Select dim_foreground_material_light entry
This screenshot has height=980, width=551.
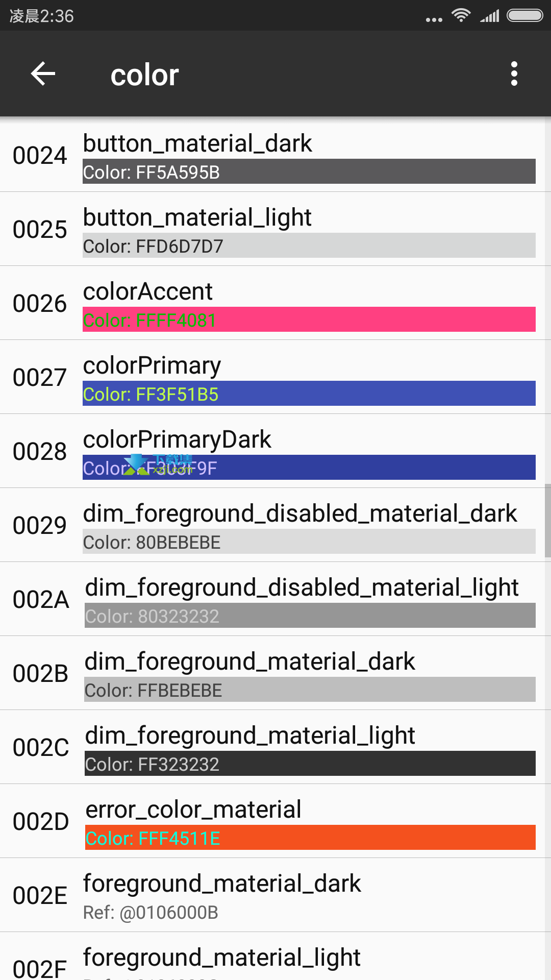pyautogui.click(x=275, y=747)
